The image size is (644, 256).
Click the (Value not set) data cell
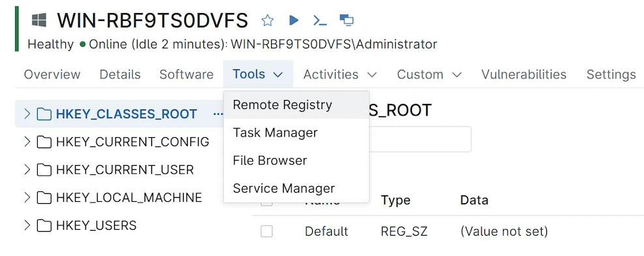pyautogui.click(x=505, y=231)
